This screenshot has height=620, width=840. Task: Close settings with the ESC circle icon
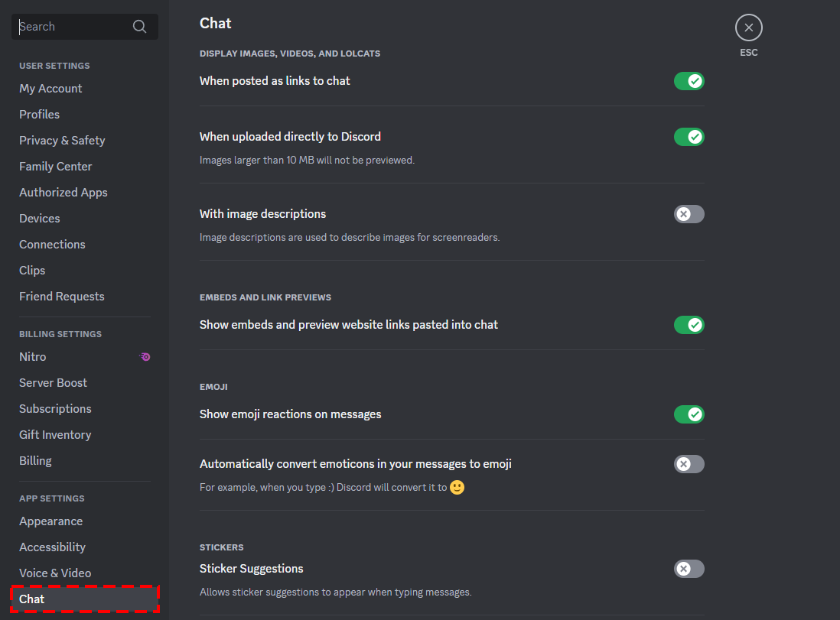pos(748,28)
